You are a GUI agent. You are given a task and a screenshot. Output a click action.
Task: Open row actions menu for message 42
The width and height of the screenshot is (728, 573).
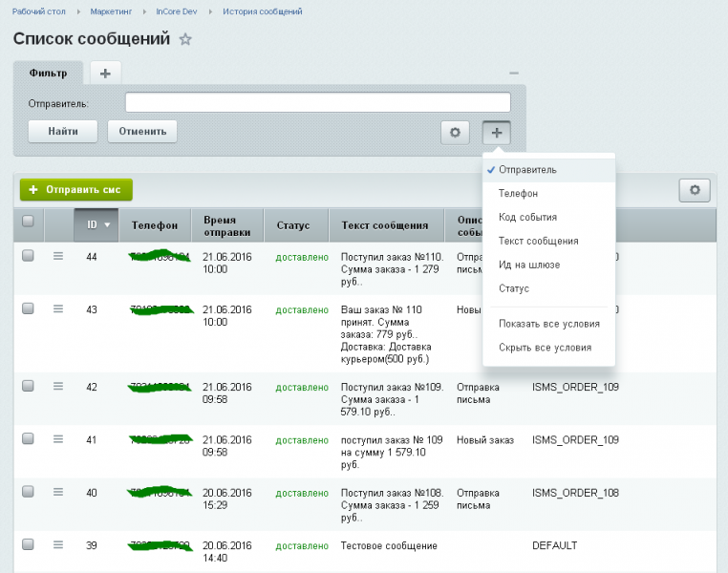57,387
